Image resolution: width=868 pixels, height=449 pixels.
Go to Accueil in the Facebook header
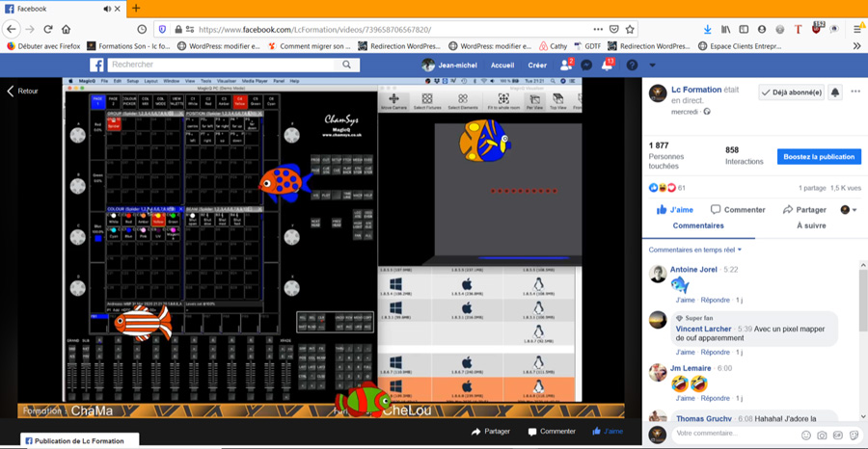pos(502,66)
